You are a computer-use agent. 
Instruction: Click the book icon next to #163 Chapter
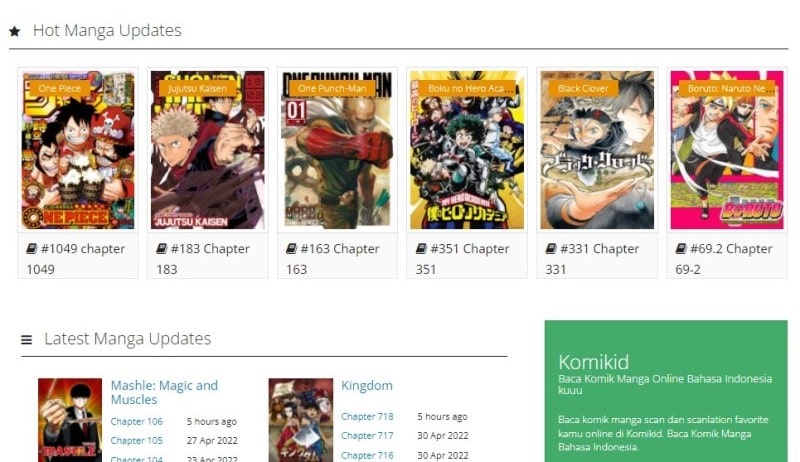[291, 248]
